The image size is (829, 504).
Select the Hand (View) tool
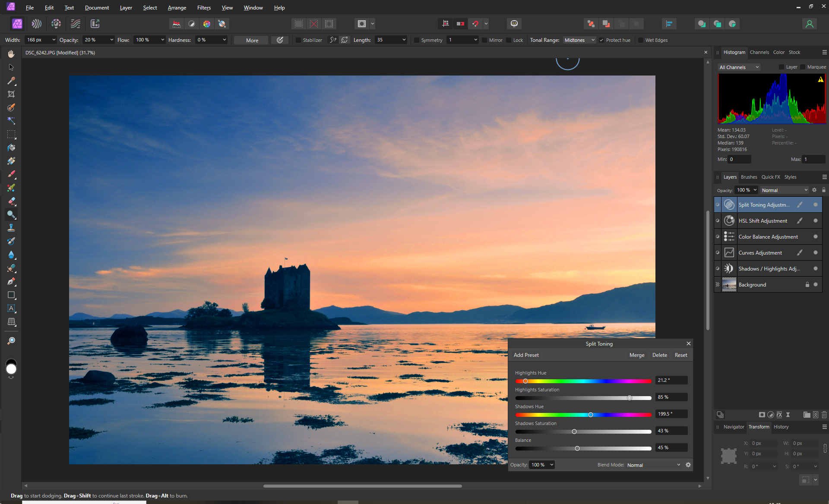pos(11,54)
